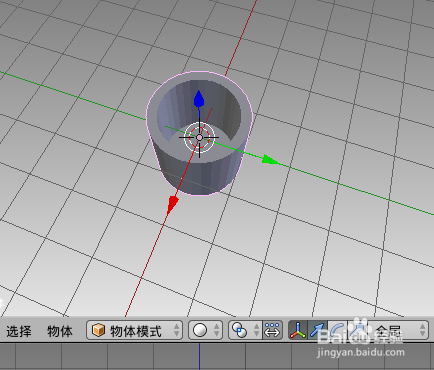Viewport: 434px width, 370px height.
Task: Click the blue Z-axis manipulator arrow
Action: tap(199, 99)
